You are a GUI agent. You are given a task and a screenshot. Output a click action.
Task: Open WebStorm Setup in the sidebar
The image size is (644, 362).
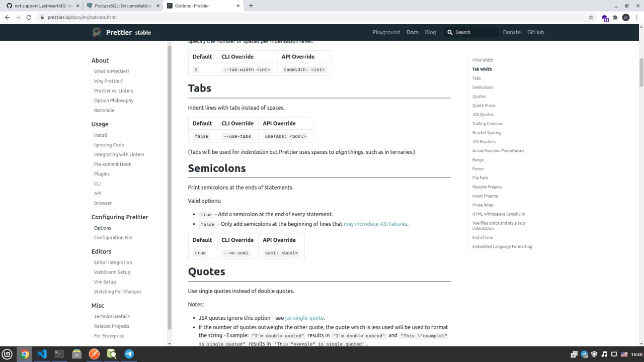(112, 272)
